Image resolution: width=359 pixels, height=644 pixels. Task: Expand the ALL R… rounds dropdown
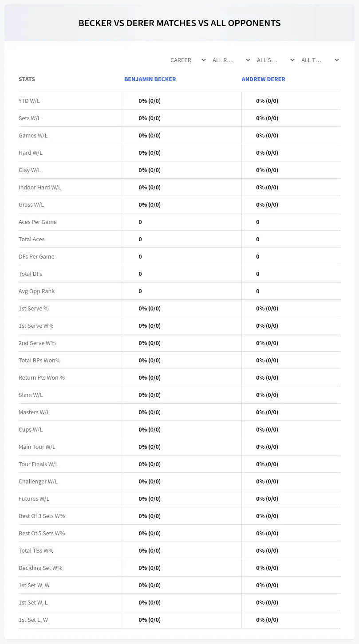pyautogui.click(x=229, y=60)
